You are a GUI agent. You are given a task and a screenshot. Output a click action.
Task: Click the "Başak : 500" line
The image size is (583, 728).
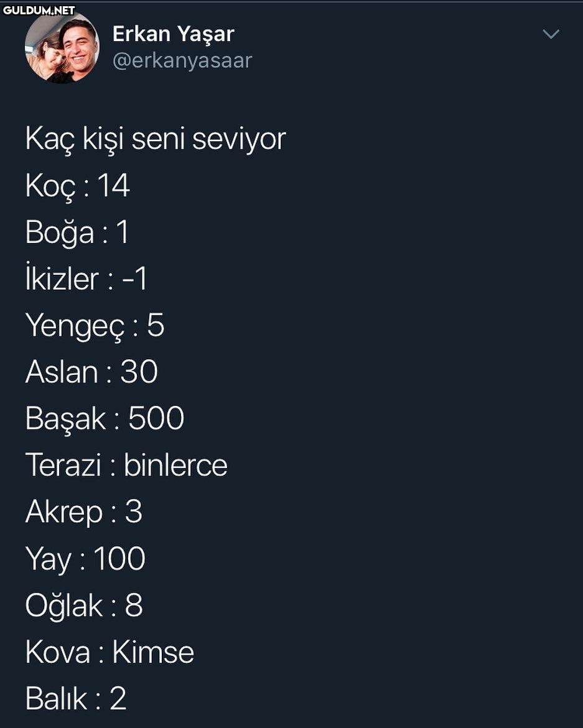[x=105, y=418]
